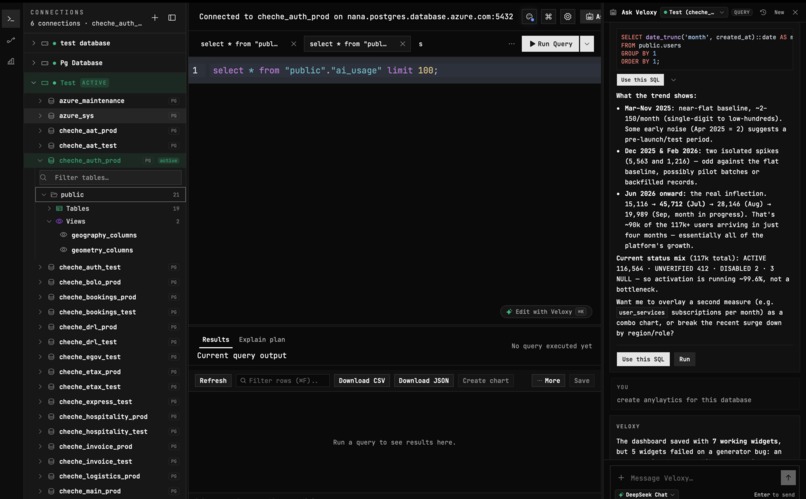Click the Refresh results button
Screen dimensions: 806x499
(x=213, y=380)
